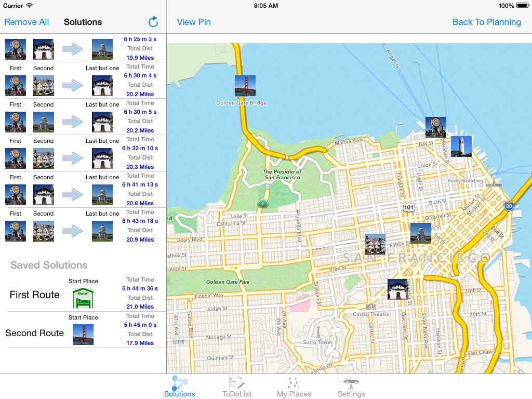Viewport: 532px width, 399px height.
Task: Select the City Hall dome pin on map
Action: point(421,233)
